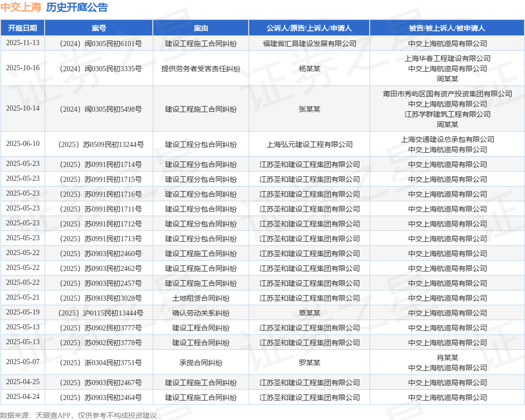The width and height of the screenshot is (525, 420).
Task: Select date cell 2025-05-07
Action: click(23, 362)
